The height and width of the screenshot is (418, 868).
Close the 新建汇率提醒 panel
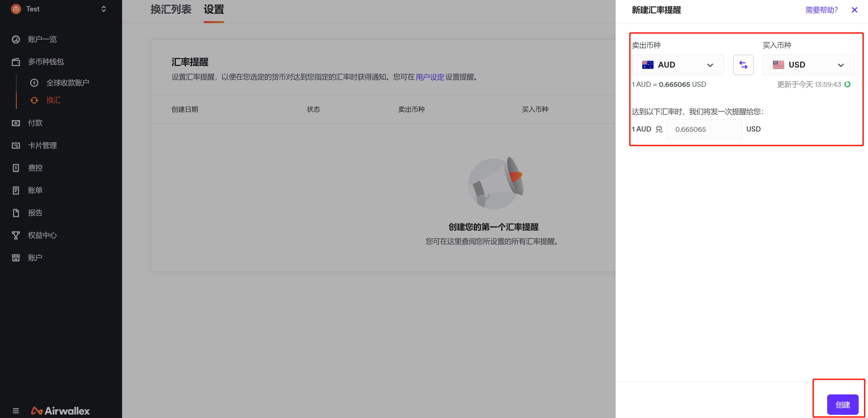pyautogui.click(x=854, y=10)
